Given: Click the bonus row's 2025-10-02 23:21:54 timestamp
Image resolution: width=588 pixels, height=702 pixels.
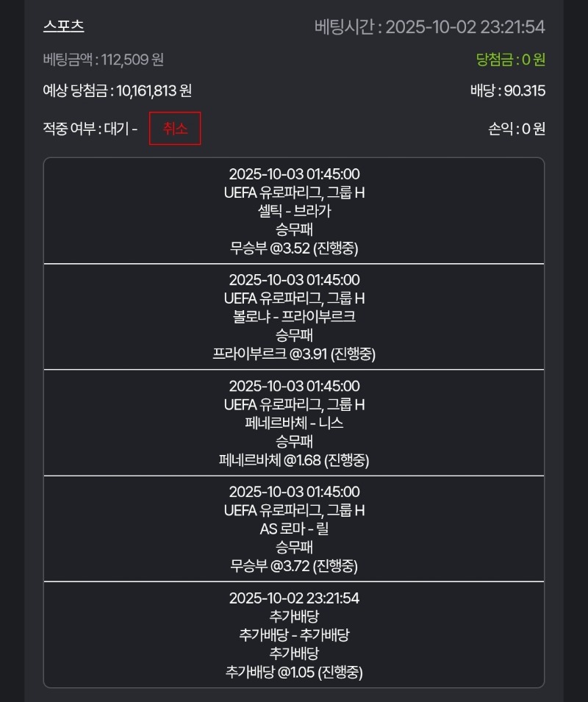Looking at the screenshot, I should pos(294,598).
